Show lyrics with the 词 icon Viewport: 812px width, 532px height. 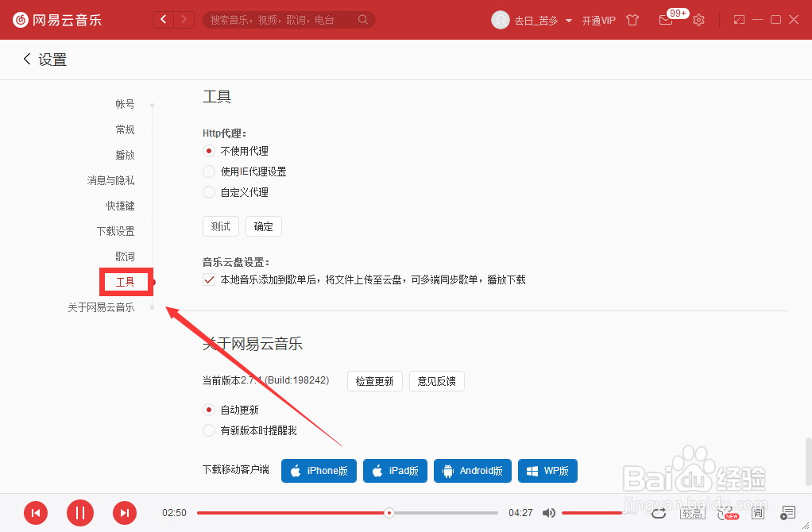click(758, 513)
